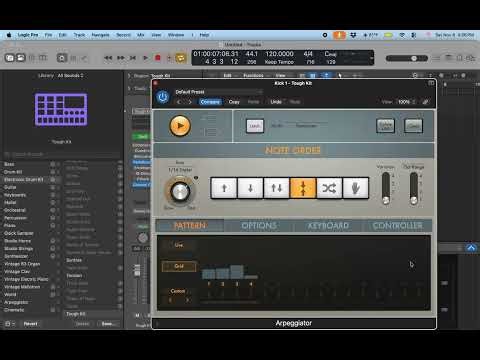Select the Up/Down note order button
Screen dimensions: 480x360
pyautogui.click(x=277, y=188)
